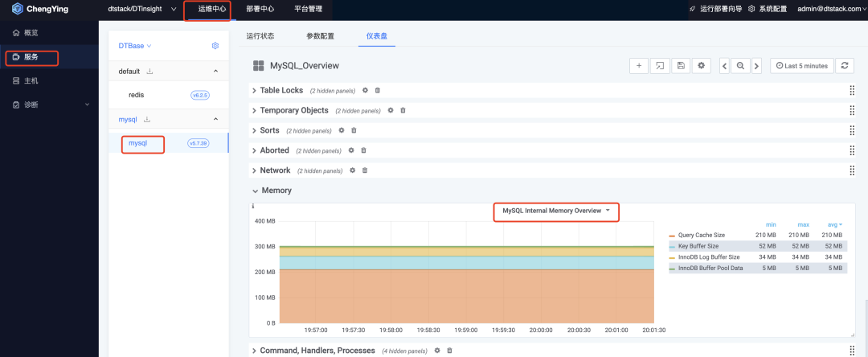
Task: Open Aborted row settings gear
Action: point(351,150)
